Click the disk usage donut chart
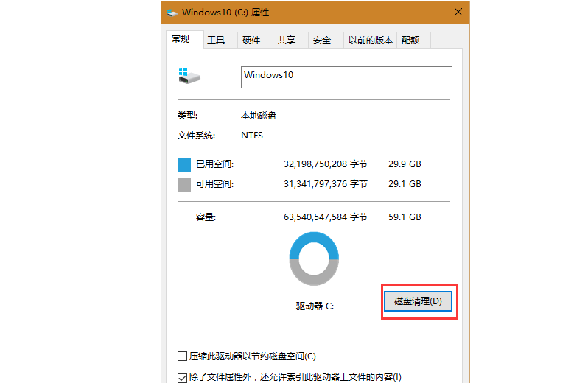This screenshot has height=383, width=588. 314,259
